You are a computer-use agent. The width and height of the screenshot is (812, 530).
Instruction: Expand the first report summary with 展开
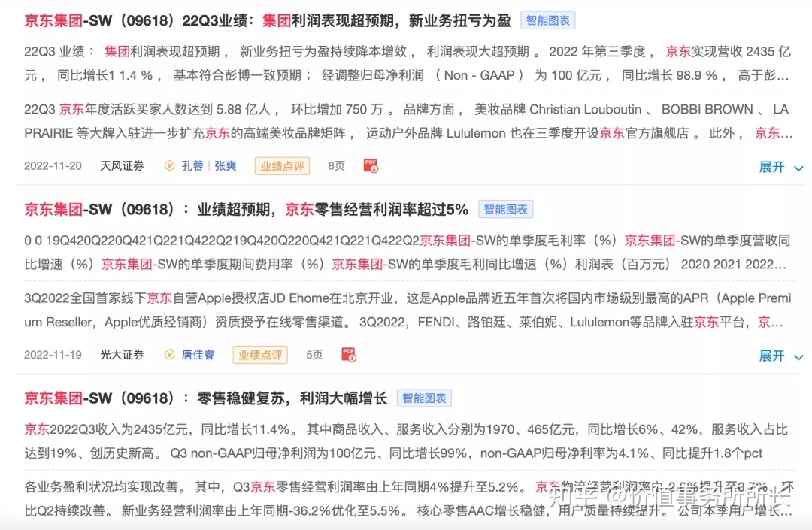pyautogui.click(x=772, y=167)
